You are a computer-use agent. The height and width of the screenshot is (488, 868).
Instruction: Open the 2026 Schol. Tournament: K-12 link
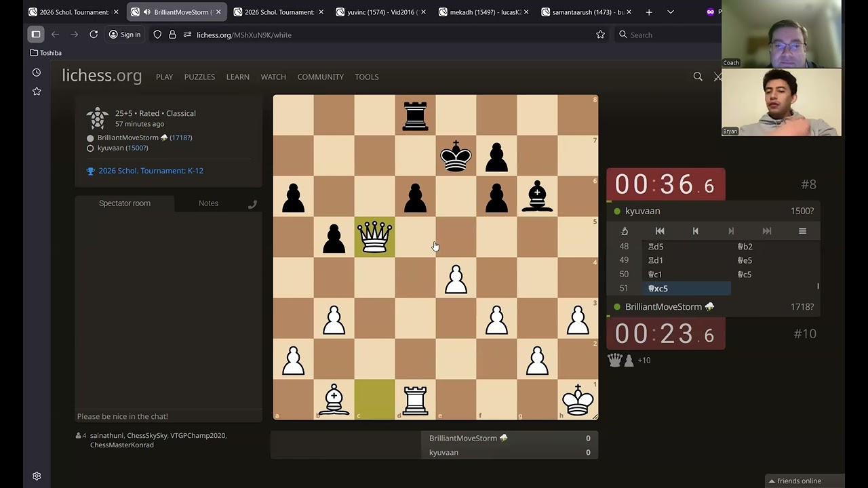coord(151,171)
